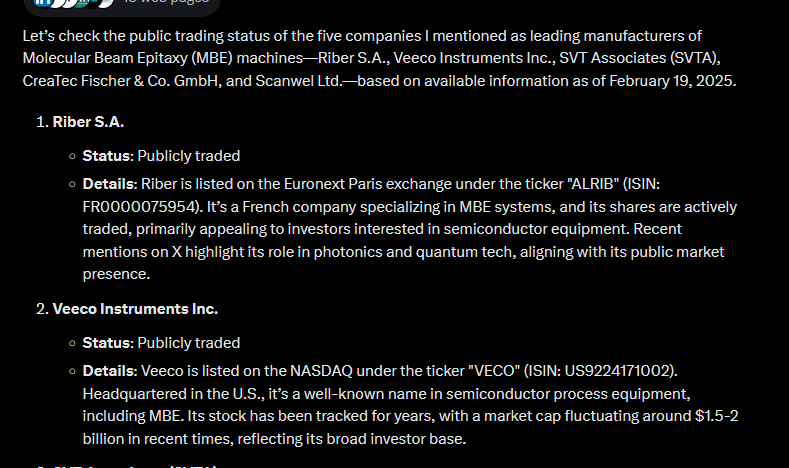Click the ISIN code FR0000075954
This screenshot has width=789, height=468.
[139, 207]
